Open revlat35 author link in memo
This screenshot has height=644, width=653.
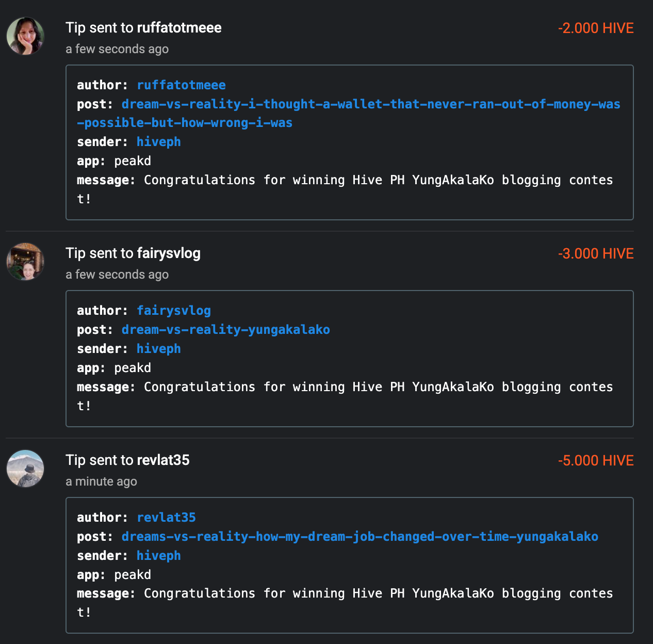166,518
